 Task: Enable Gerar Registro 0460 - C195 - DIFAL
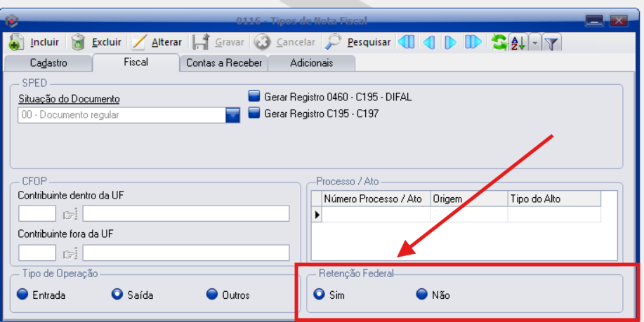click(254, 96)
